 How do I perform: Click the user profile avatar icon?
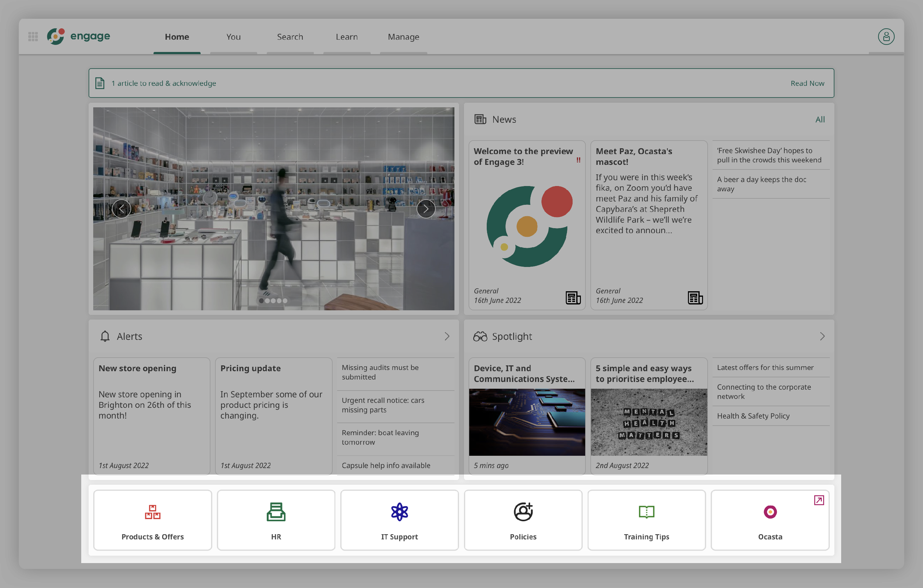click(x=886, y=37)
